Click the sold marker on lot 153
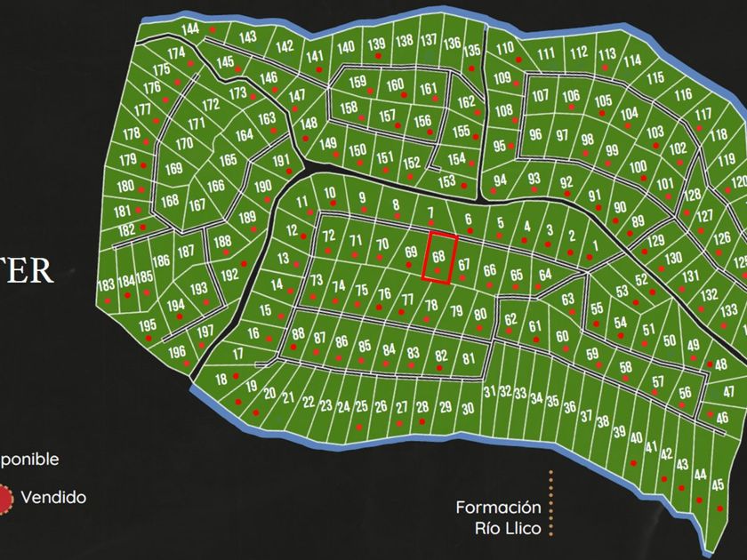The width and height of the screenshot is (747, 560). pyautogui.click(x=464, y=186)
